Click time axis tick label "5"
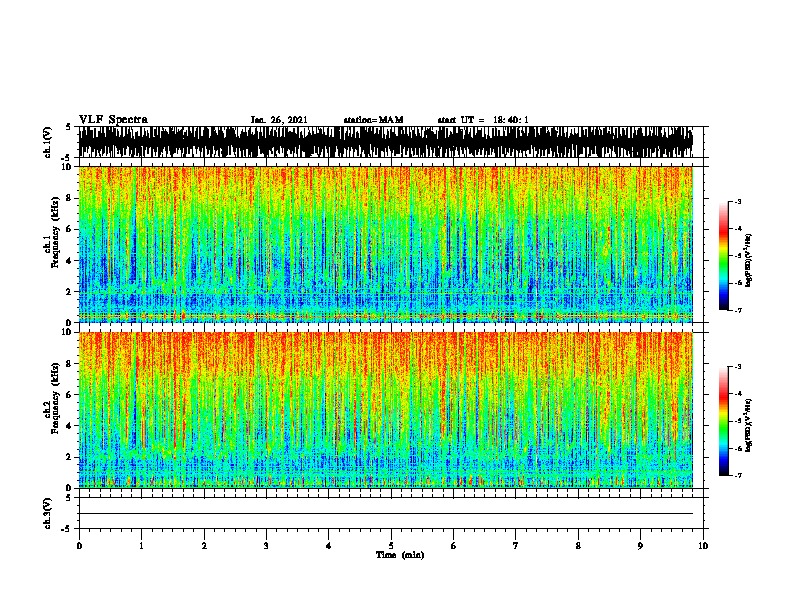The height and width of the screenshot is (612, 792). point(391,546)
